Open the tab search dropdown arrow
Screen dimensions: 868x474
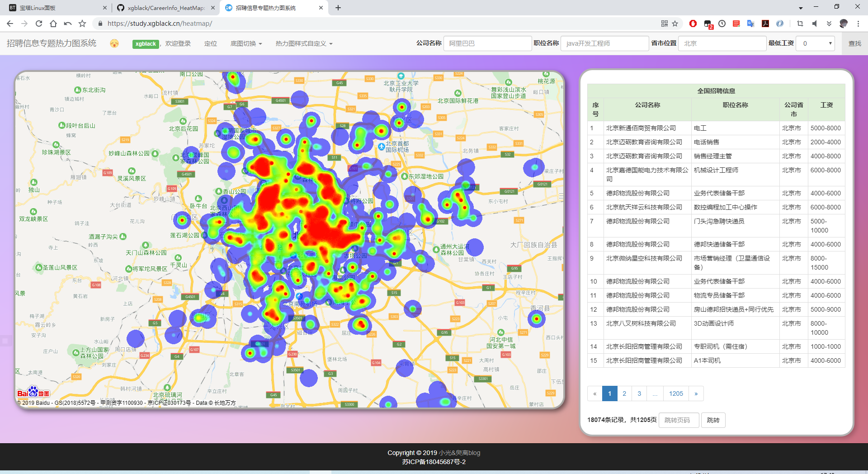point(801,8)
